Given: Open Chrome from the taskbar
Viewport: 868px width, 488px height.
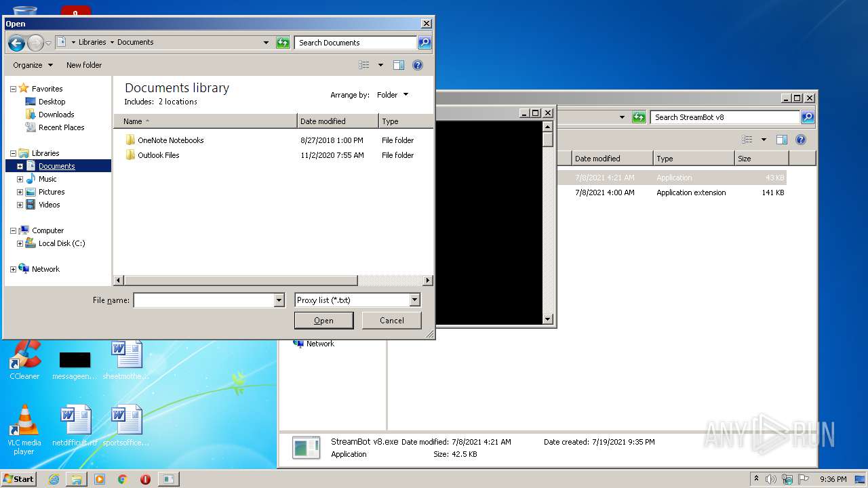Looking at the screenshot, I should point(123,479).
